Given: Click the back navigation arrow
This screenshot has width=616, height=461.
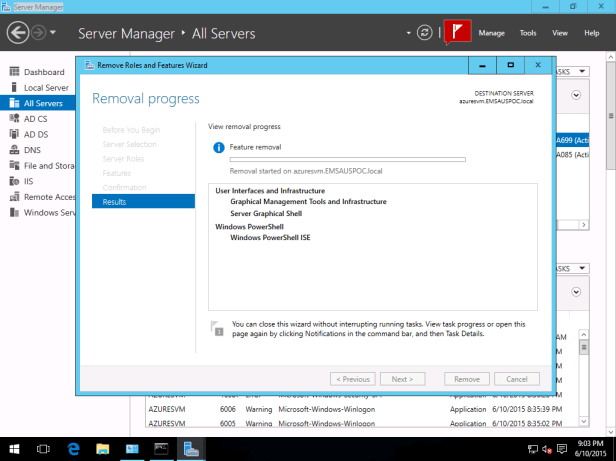Looking at the screenshot, I should click(17, 33).
